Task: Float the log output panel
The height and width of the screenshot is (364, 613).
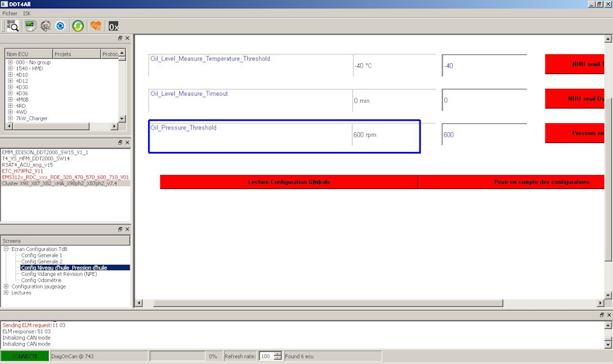Action: coord(602,315)
